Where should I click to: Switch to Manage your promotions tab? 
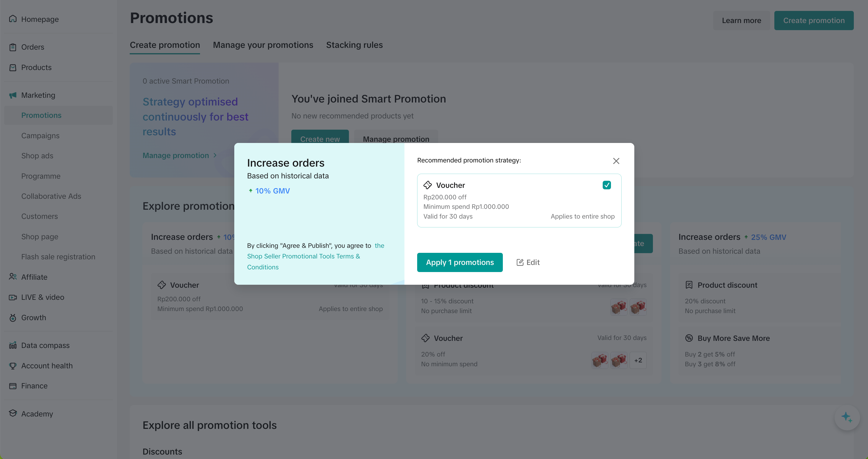[263, 45]
